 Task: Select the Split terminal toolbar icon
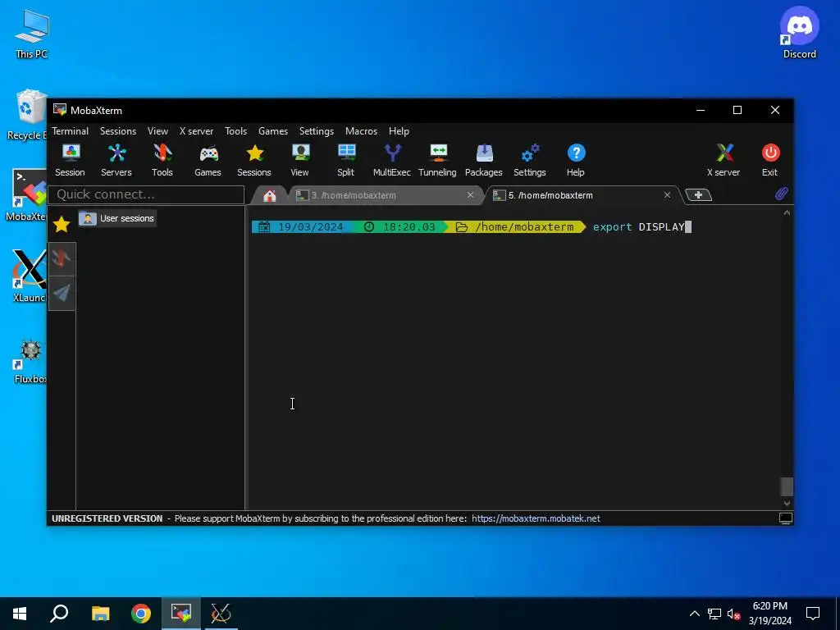tap(346, 160)
